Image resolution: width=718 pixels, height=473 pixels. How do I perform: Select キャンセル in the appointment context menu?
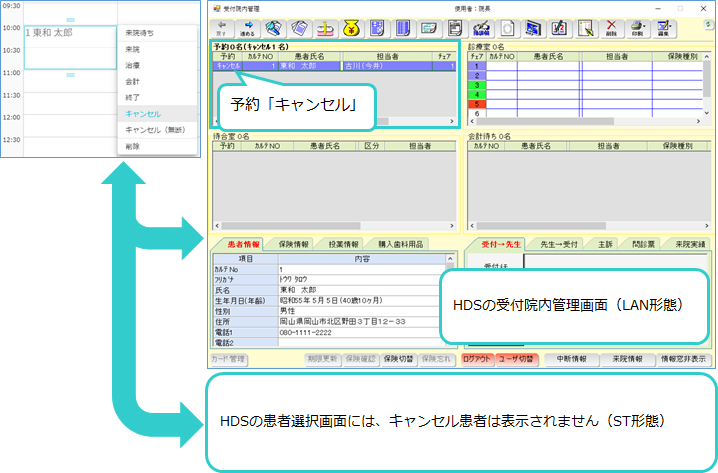pos(142,115)
